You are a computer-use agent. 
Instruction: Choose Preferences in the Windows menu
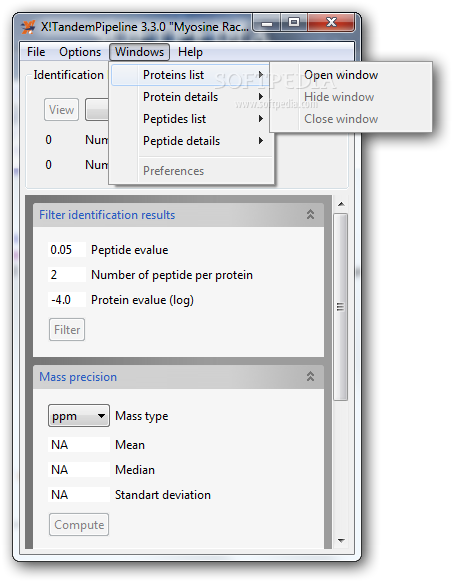190,171
